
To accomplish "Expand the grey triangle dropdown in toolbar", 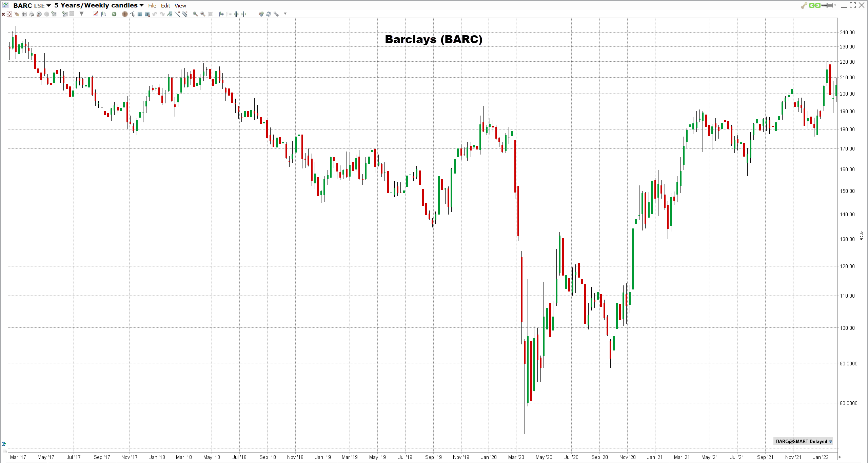I will tap(82, 14).
